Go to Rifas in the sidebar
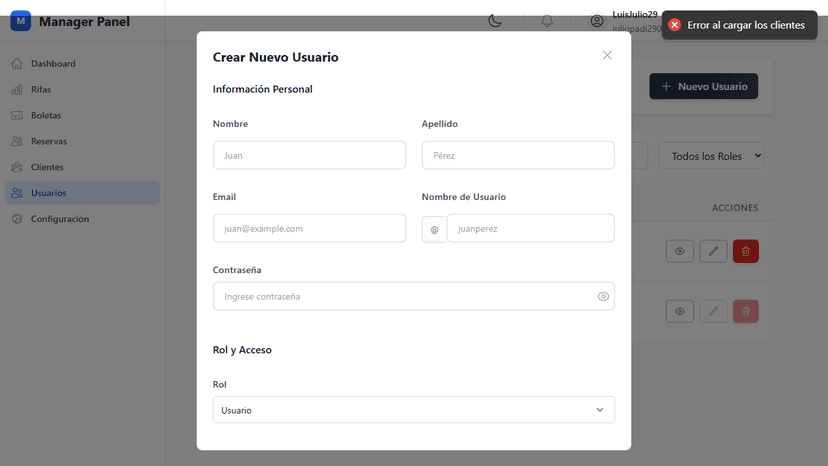828x466 pixels. (41, 90)
